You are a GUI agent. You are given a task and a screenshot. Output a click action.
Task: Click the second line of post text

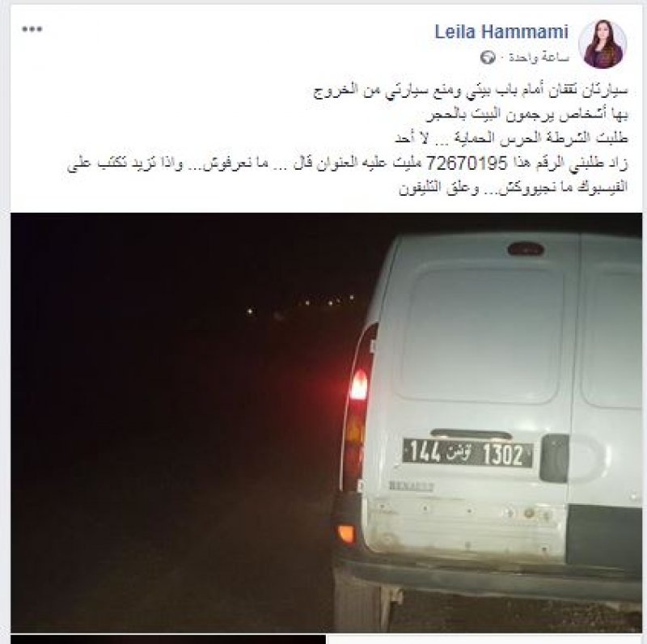(x=526, y=115)
